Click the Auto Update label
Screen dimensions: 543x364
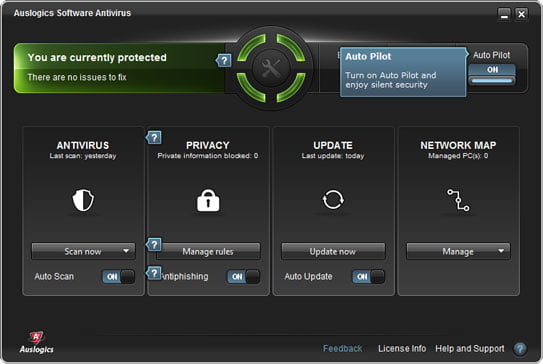tap(308, 276)
